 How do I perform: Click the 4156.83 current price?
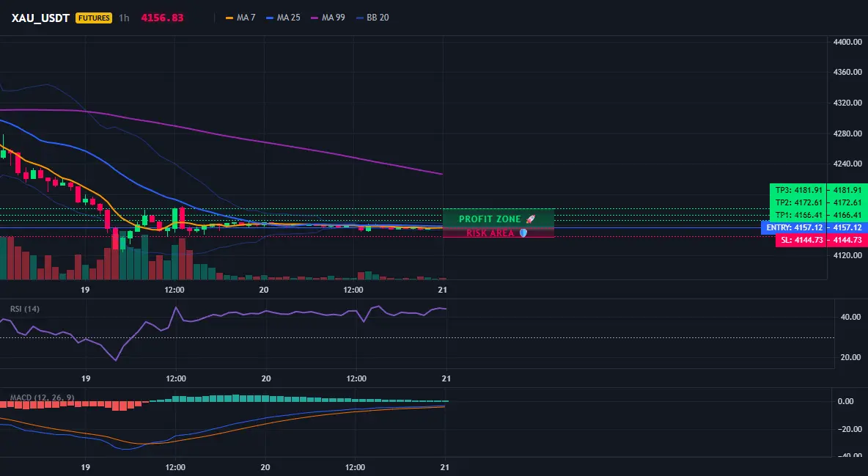click(x=162, y=18)
